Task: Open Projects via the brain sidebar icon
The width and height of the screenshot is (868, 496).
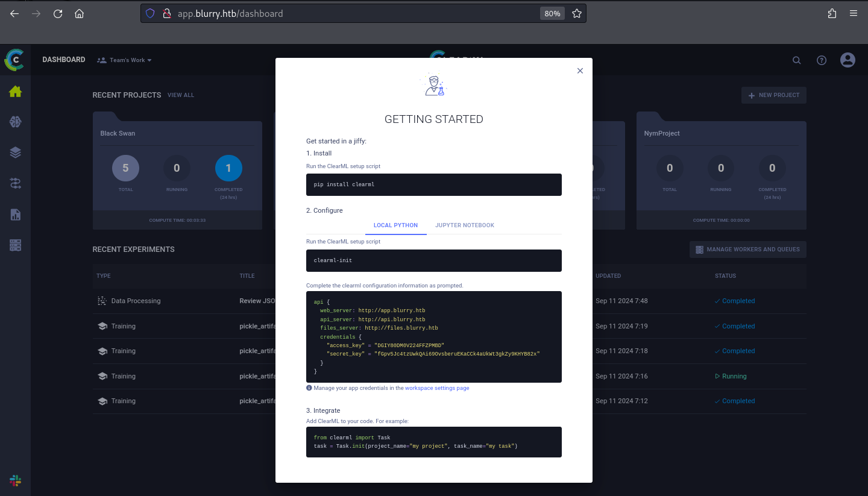Action: pyautogui.click(x=16, y=122)
